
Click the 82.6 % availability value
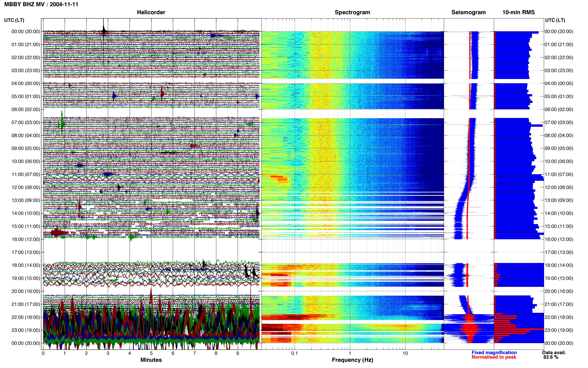point(551,357)
